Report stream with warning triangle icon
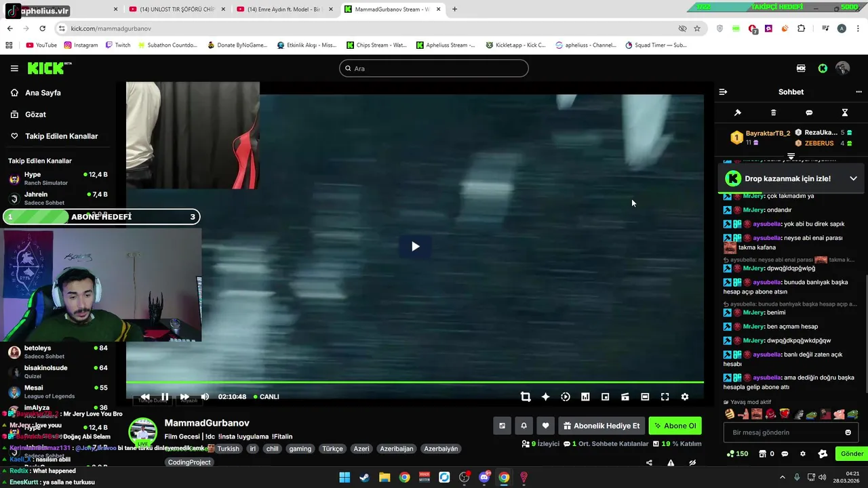The height and width of the screenshot is (488, 868). point(671,463)
